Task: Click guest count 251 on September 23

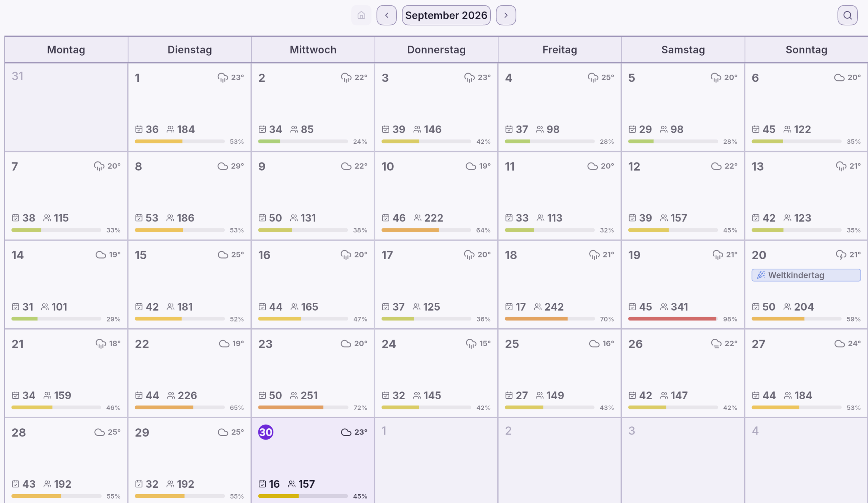Action: (309, 395)
